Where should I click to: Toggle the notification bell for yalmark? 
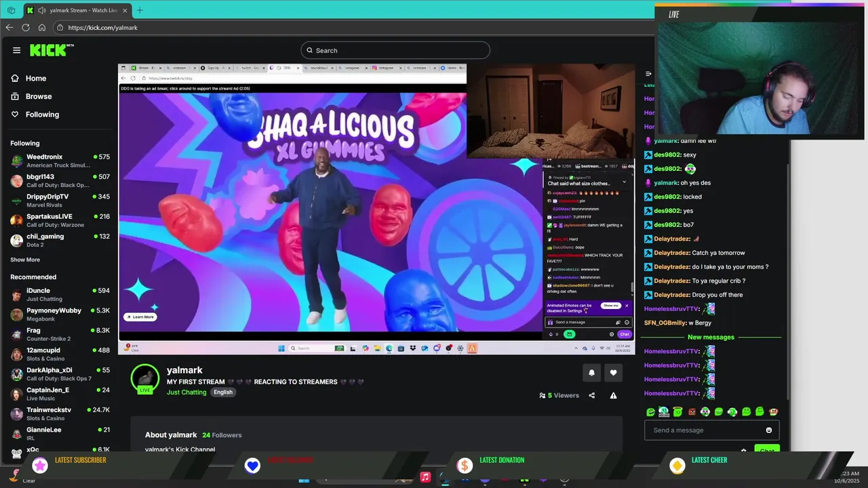click(x=591, y=372)
